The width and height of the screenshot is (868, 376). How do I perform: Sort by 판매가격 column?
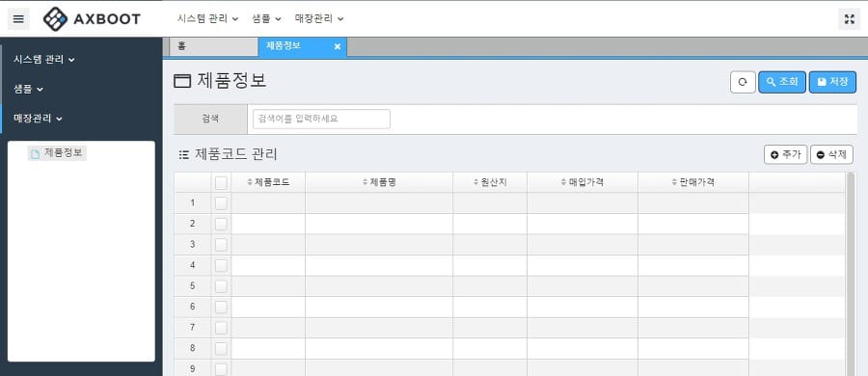pos(693,182)
